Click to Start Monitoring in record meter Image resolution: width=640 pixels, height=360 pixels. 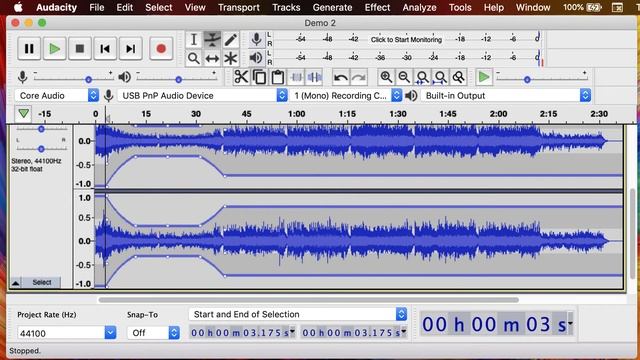pos(406,40)
